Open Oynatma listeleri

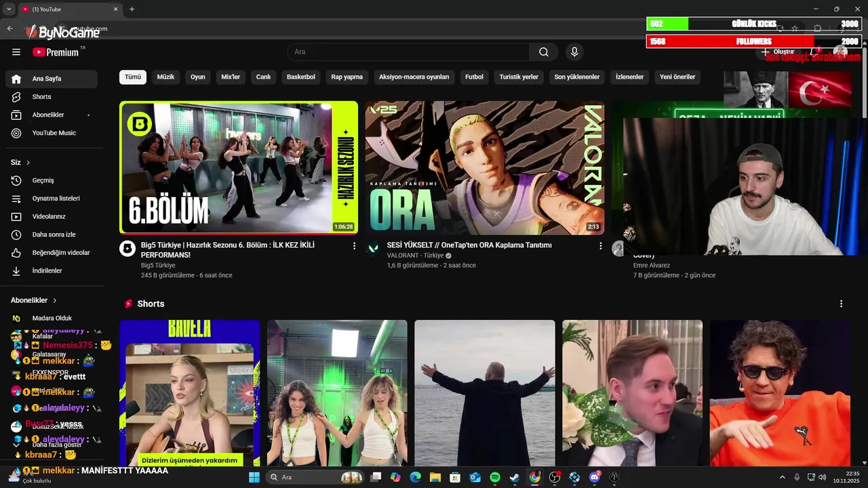click(52, 199)
